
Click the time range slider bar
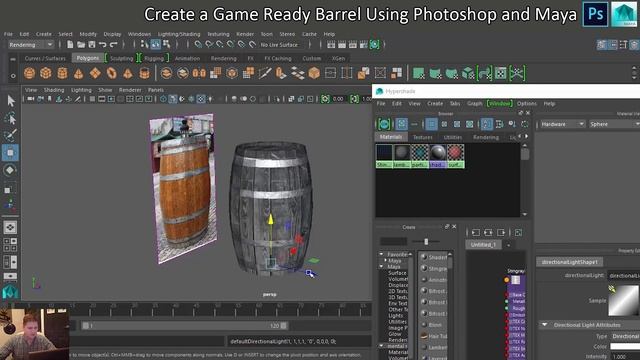184,326
